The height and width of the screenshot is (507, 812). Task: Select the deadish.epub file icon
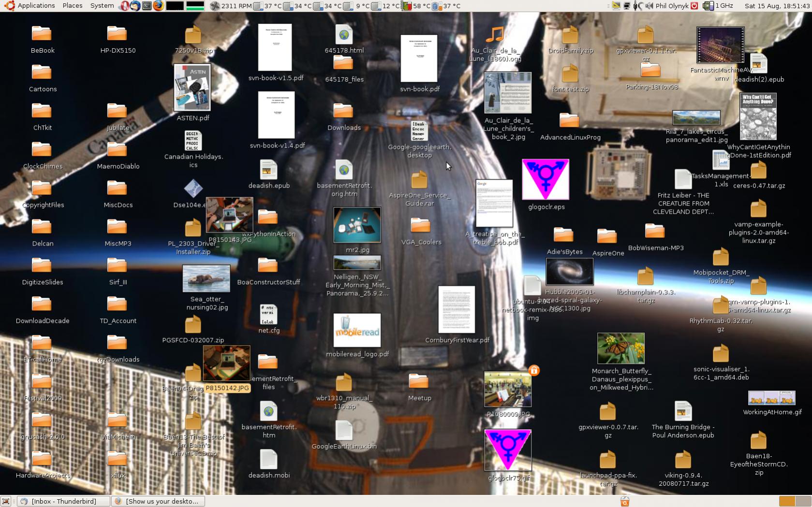pyautogui.click(x=268, y=174)
